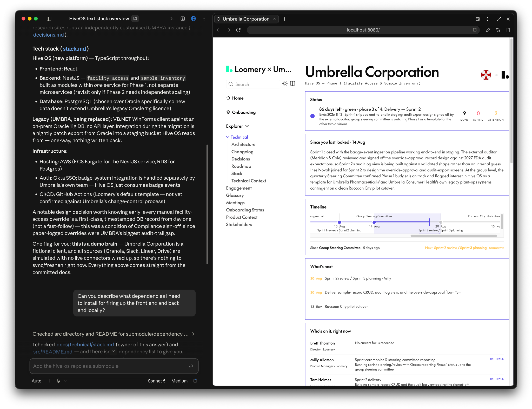Screen dimensions: 532x409
Task: Collapse the Technical tree section
Action: (x=237, y=137)
